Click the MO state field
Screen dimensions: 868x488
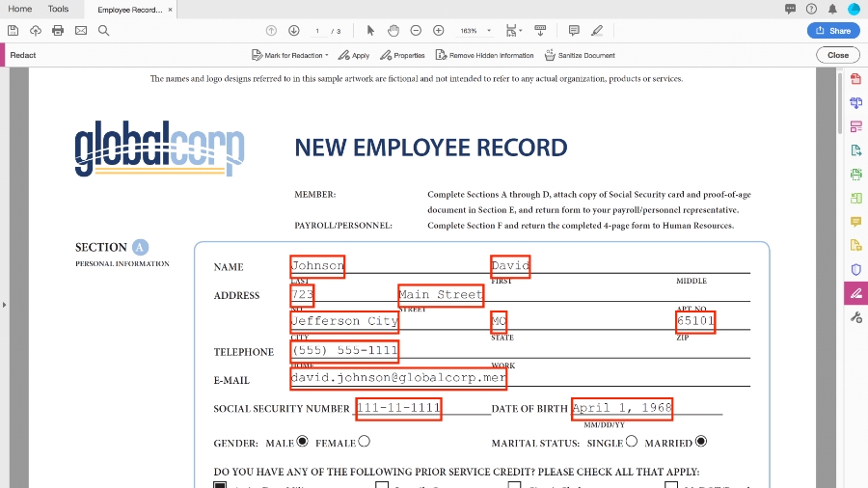tap(499, 321)
